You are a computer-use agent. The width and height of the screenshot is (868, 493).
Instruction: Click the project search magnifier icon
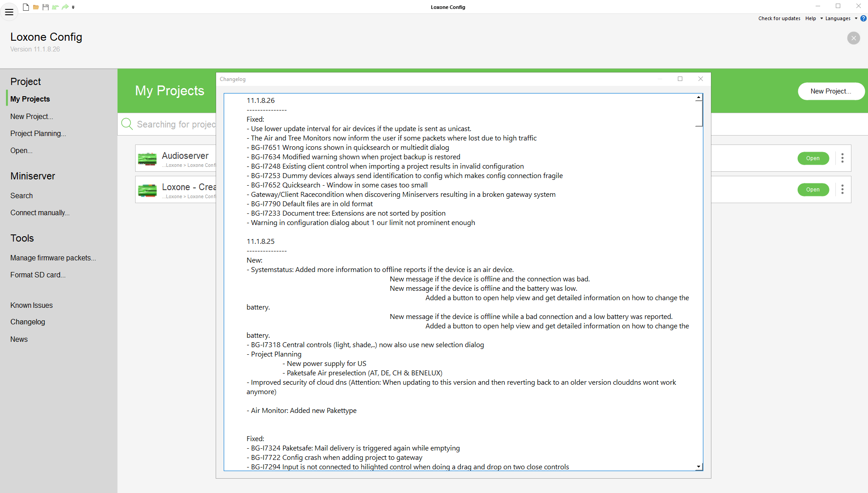tap(127, 124)
